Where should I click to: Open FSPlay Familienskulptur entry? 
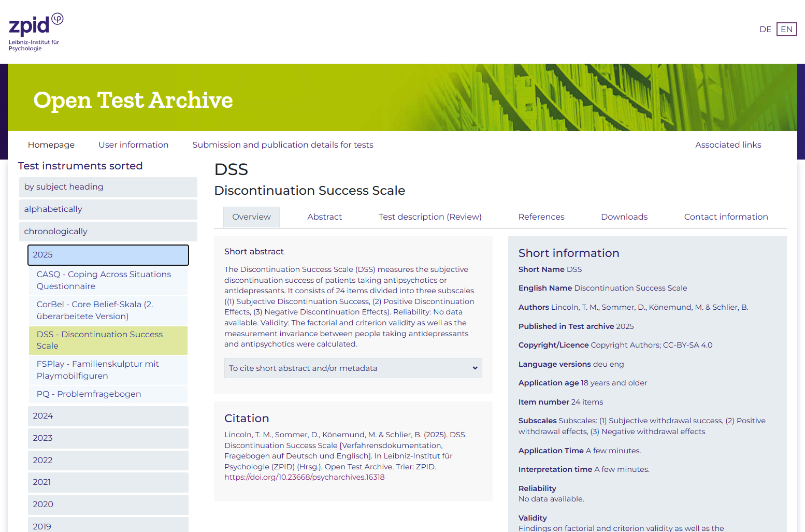click(x=97, y=370)
